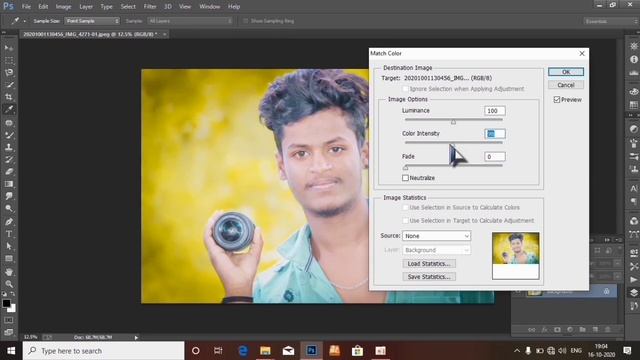Select the Zoom tool

[9, 284]
